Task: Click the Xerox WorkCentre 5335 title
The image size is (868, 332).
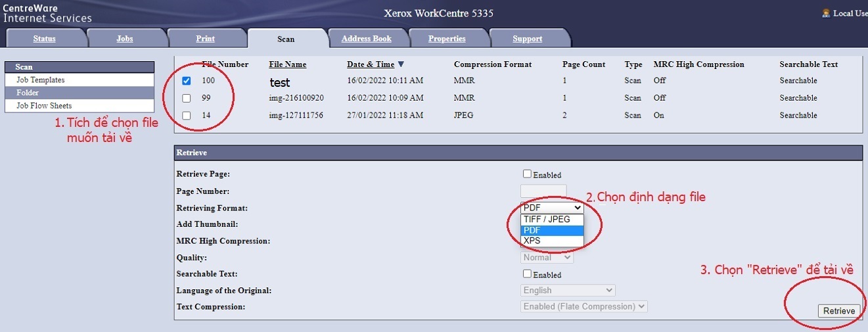Action: [x=438, y=13]
